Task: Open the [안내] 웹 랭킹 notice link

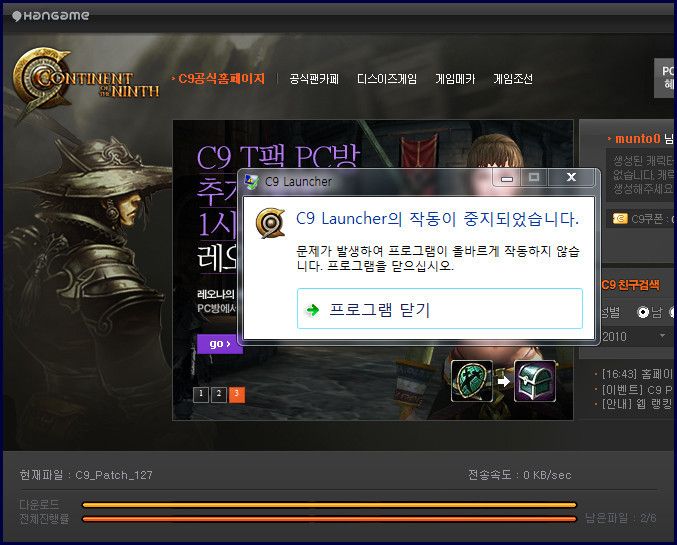Action: pyautogui.click(x=636, y=404)
